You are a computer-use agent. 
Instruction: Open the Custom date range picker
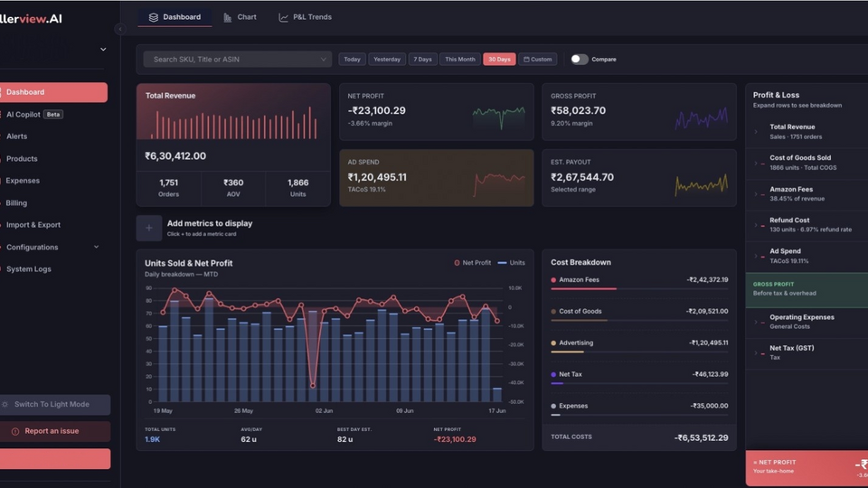point(538,60)
